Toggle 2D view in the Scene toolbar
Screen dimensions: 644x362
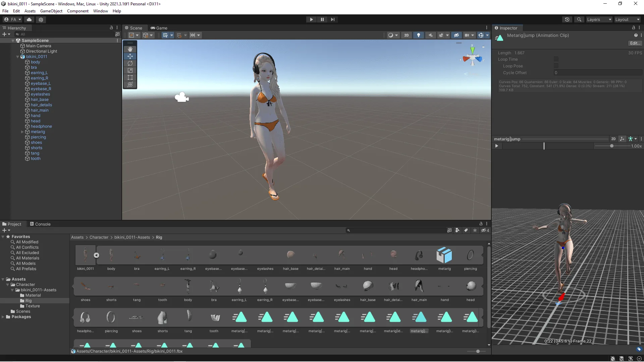pyautogui.click(x=407, y=35)
